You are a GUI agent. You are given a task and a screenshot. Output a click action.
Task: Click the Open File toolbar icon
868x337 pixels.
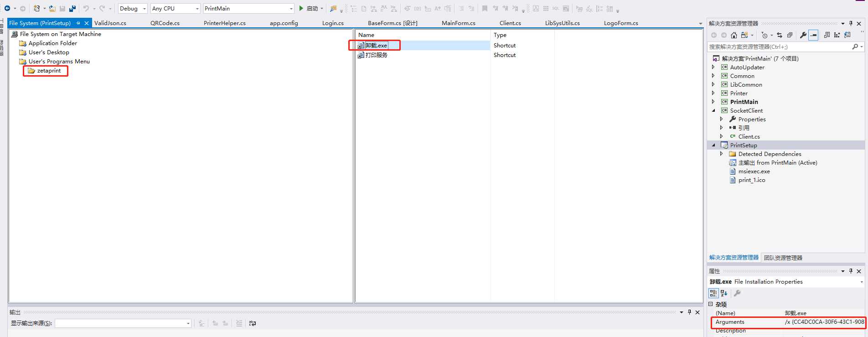point(52,8)
